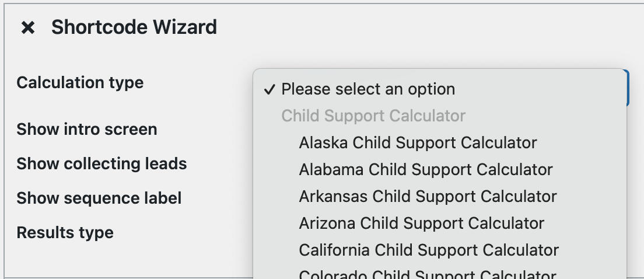Choose Arkansas Child Support Calculator
Screen dimensions: 644x279
coord(428,196)
